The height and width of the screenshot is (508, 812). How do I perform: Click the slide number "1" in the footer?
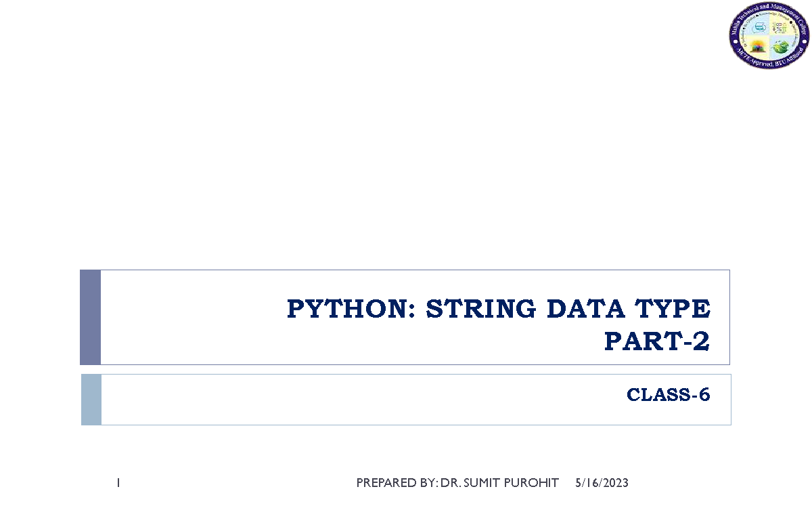click(118, 483)
